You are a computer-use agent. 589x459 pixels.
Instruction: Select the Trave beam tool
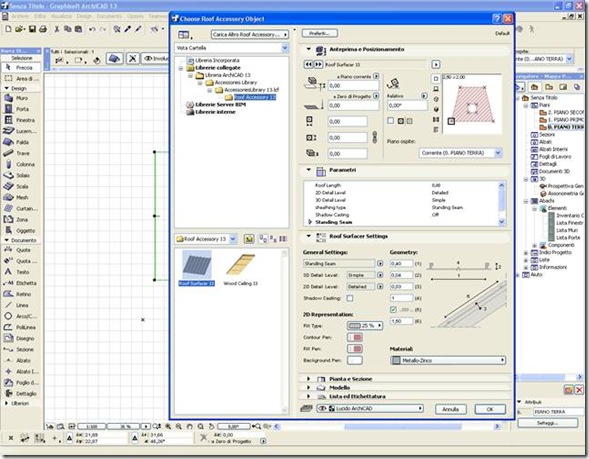(21, 153)
